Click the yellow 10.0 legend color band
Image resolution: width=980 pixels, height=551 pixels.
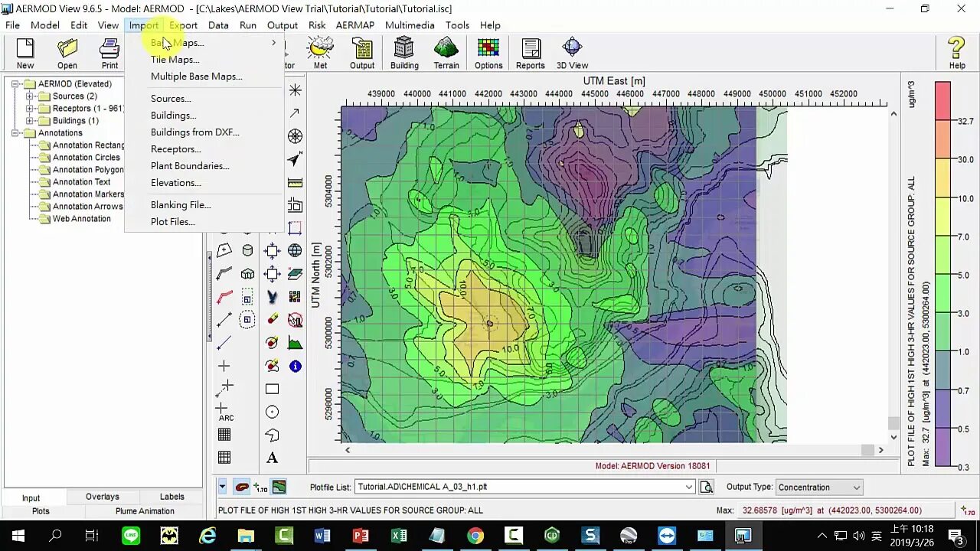[x=942, y=180]
